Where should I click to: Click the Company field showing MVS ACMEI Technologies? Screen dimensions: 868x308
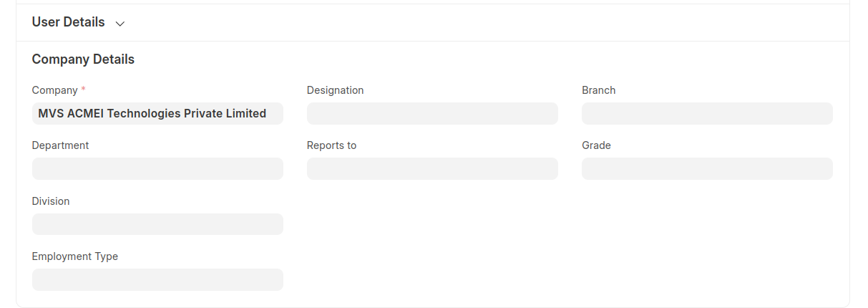coord(157,113)
